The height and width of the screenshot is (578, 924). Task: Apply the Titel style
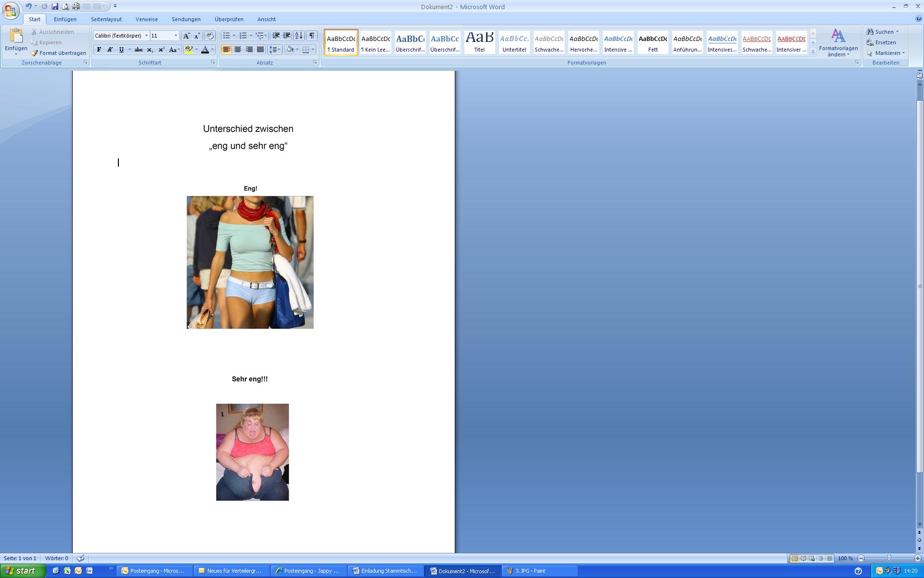[x=479, y=42]
